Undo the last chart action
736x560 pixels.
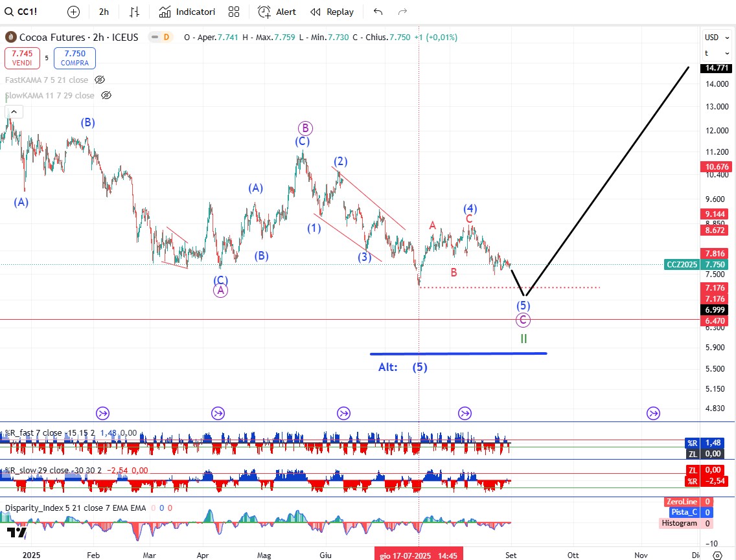click(x=378, y=12)
